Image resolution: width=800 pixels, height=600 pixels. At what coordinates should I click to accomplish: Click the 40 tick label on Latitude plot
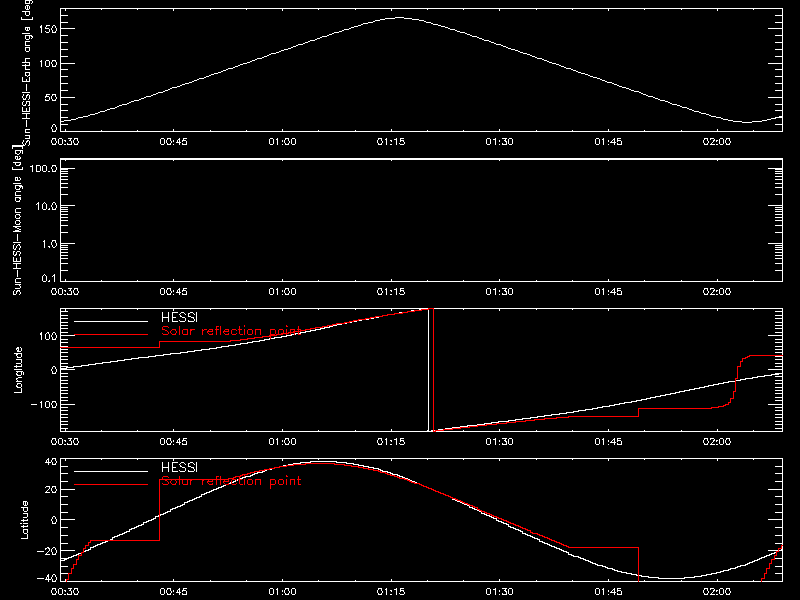click(x=51, y=462)
